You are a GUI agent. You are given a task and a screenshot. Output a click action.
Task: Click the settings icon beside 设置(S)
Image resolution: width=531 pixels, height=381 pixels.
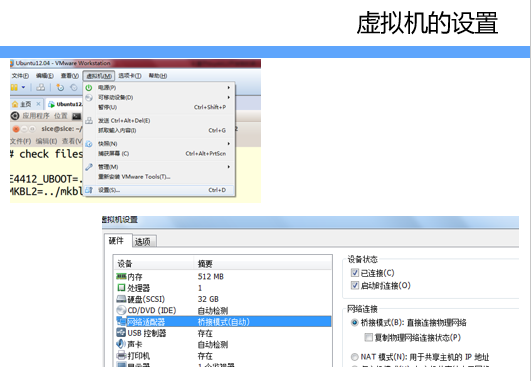[x=89, y=190]
